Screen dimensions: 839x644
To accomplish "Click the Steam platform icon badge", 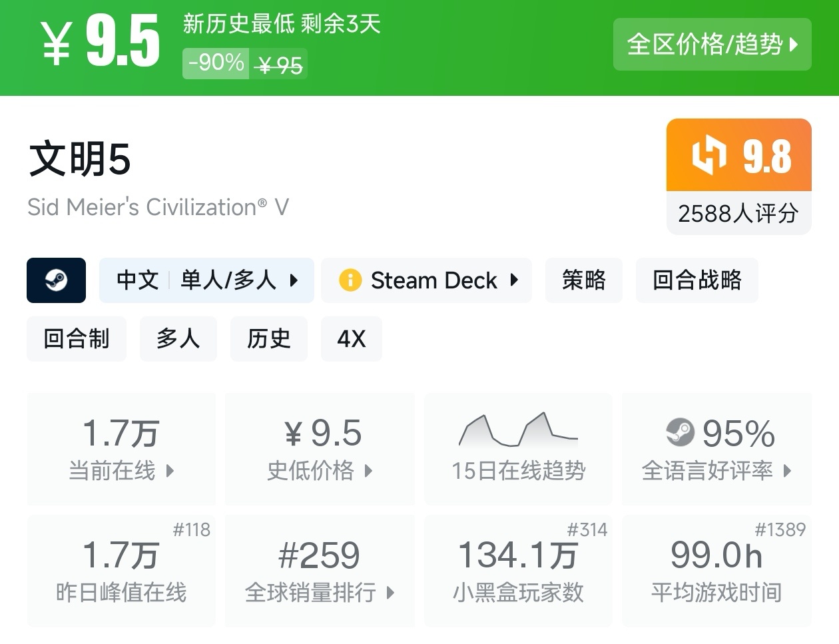I will coord(56,280).
